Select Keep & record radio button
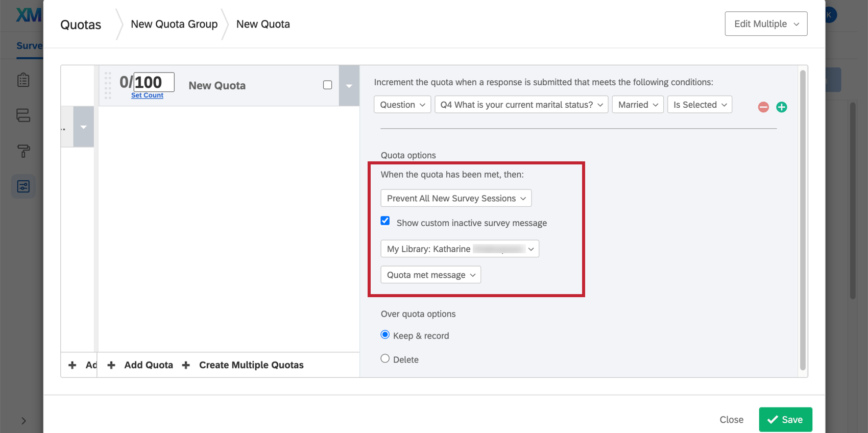Screen dimensions: 868x433 pyautogui.click(x=385, y=335)
